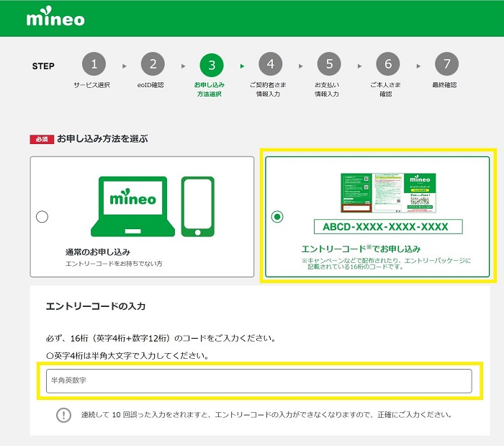Select step 3 お申し込み方法選択 circle
504x446 pixels.
click(x=212, y=66)
